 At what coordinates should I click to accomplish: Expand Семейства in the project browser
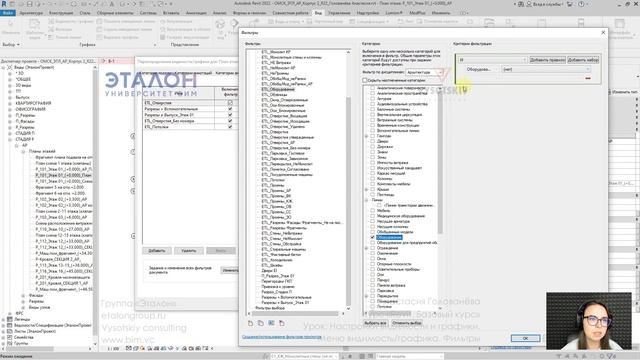coord(4,337)
